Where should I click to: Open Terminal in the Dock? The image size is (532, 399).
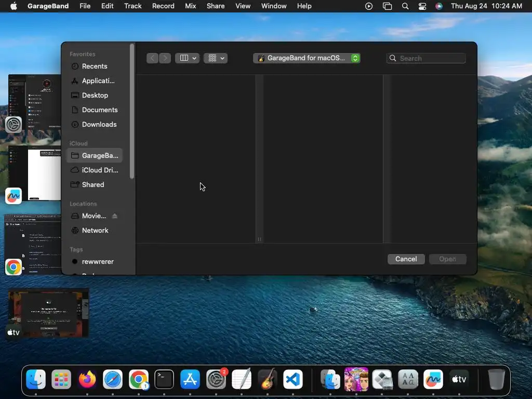click(x=164, y=379)
